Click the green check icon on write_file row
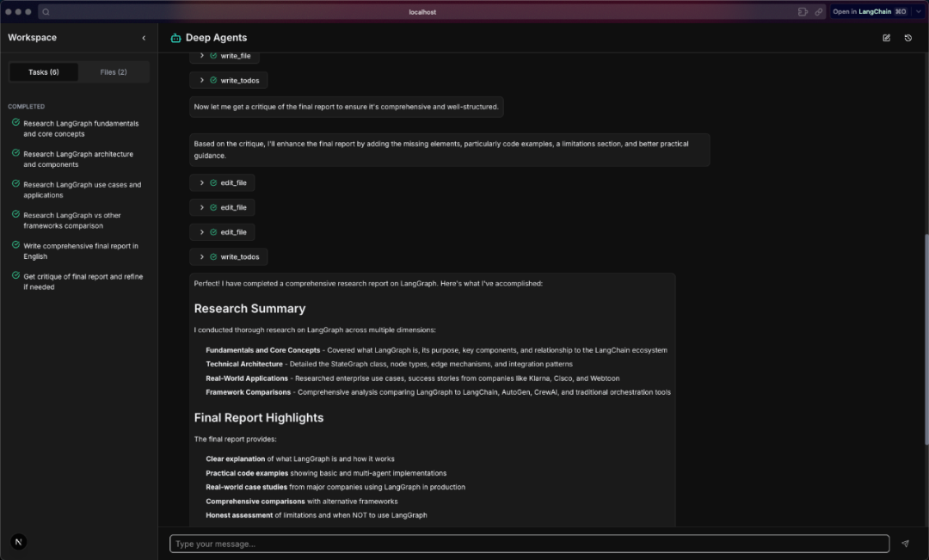The width and height of the screenshot is (929, 560). 213,56
